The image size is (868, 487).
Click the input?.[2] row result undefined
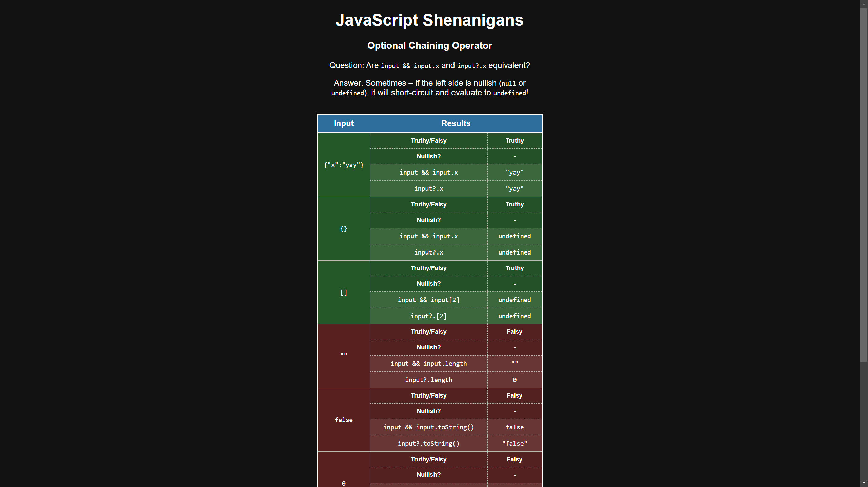514,316
